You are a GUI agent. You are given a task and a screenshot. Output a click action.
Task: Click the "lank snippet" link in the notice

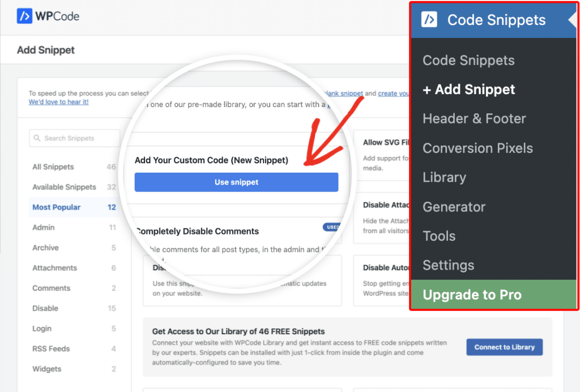(344, 93)
